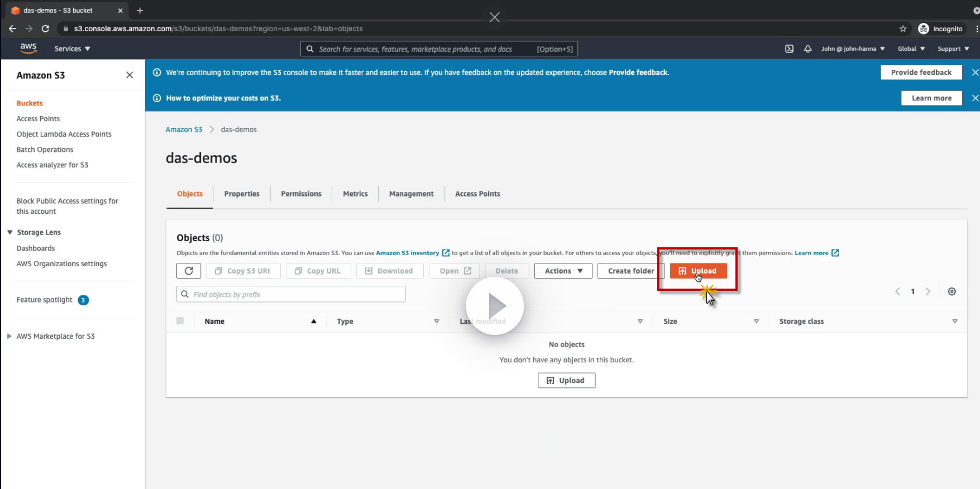This screenshot has width=980, height=489.
Task: Dismiss the cost optimization banner
Action: pyautogui.click(x=975, y=98)
